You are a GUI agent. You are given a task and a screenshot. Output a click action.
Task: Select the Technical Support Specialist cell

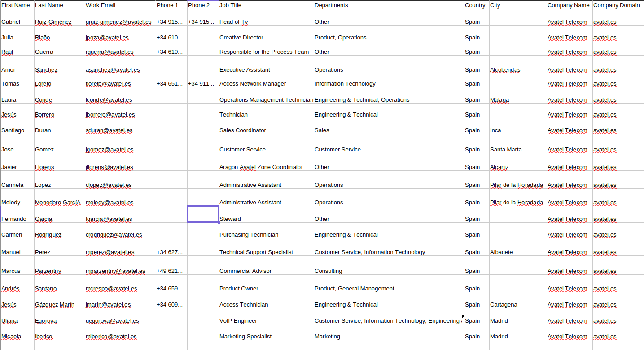[x=266, y=247]
